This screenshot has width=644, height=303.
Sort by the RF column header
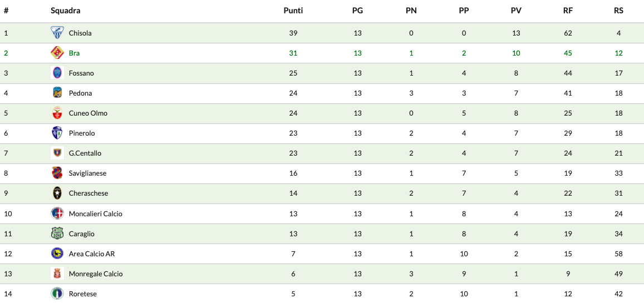pos(568,11)
